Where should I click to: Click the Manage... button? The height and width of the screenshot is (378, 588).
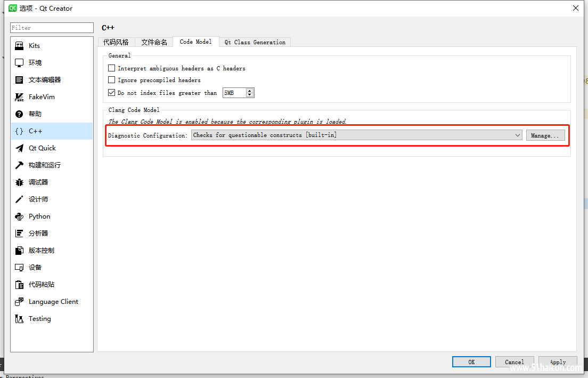(x=545, y=135)
